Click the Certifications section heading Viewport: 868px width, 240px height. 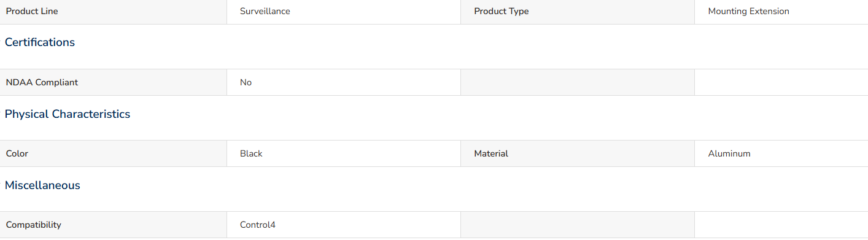[x=40, y=42]
